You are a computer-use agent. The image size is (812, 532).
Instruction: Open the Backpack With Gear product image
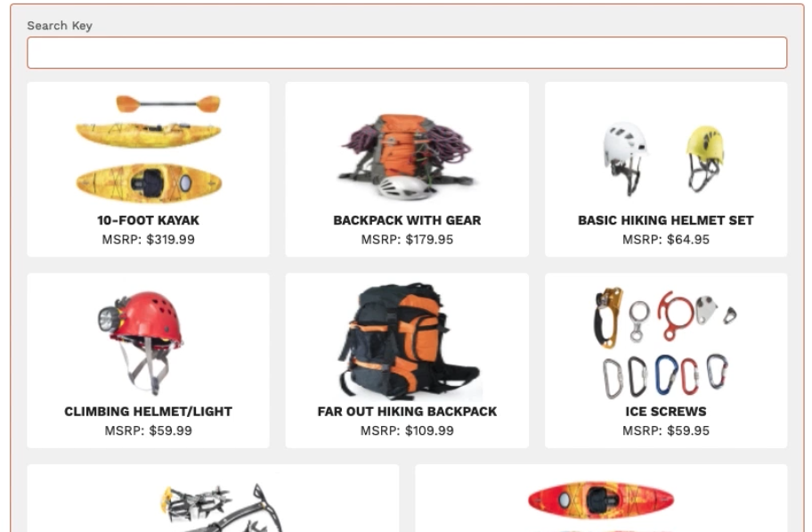coord(407,157)
